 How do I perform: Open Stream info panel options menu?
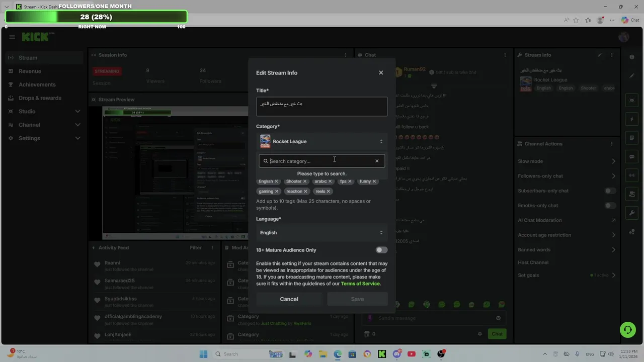pyautogui.click(x=612, y=55)
